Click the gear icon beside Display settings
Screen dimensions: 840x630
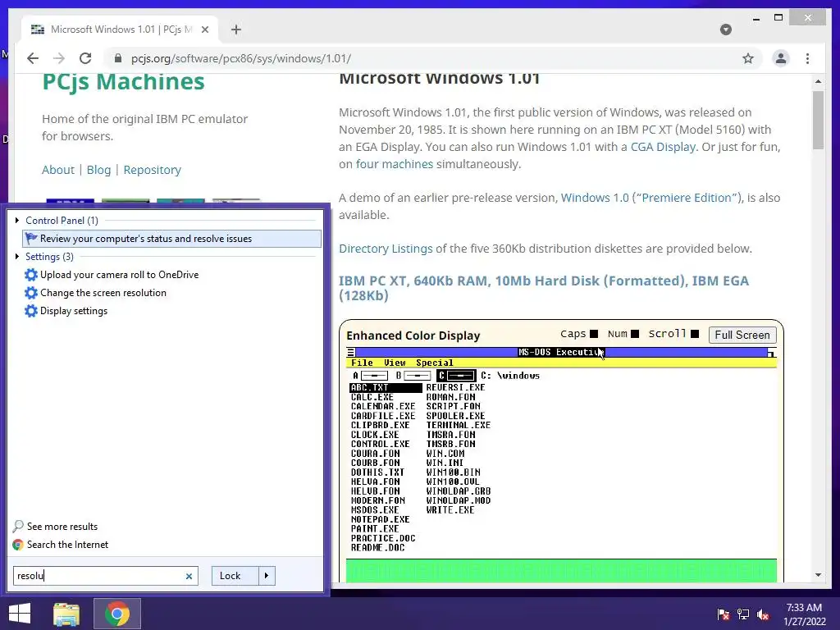[x=31, y=311]
